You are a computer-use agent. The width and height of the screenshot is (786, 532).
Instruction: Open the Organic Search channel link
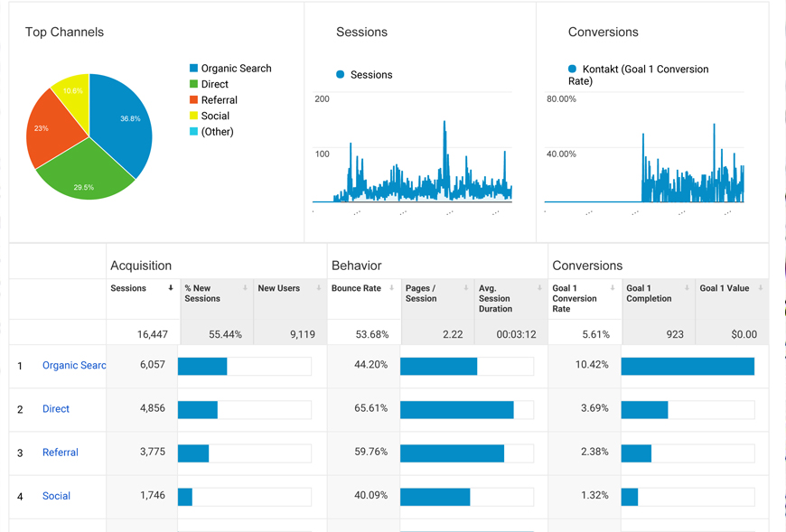point(74,366)
